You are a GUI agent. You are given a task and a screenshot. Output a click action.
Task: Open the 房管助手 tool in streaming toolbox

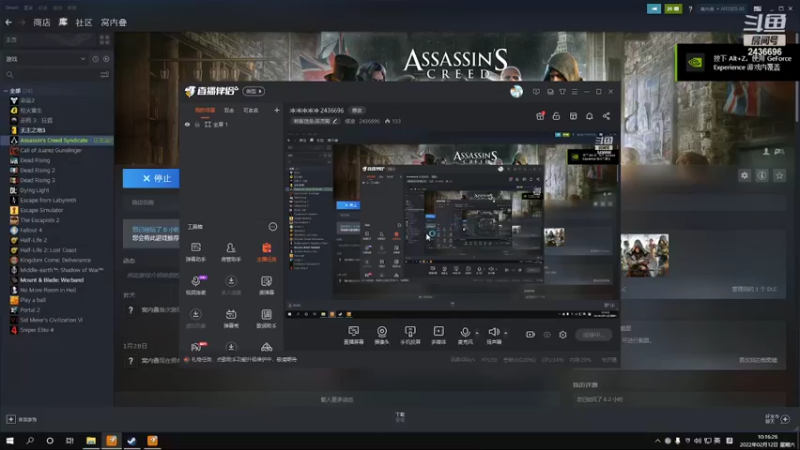coord(231,252)
